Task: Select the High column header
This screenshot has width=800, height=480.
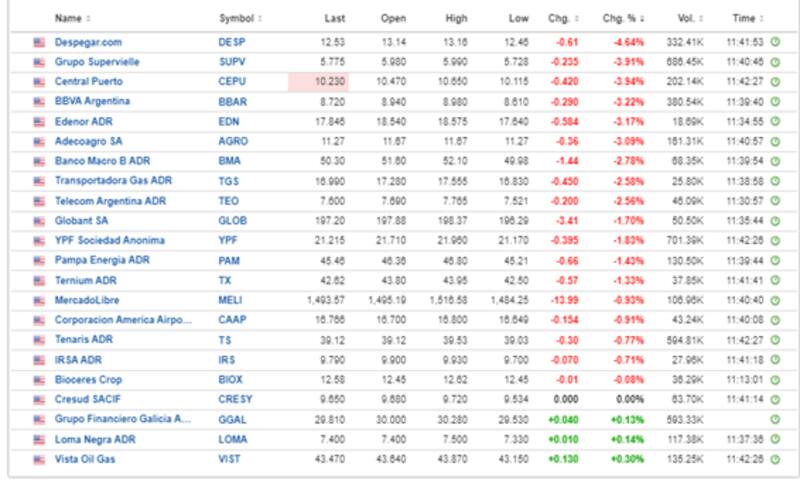Action: pos(455,18)
